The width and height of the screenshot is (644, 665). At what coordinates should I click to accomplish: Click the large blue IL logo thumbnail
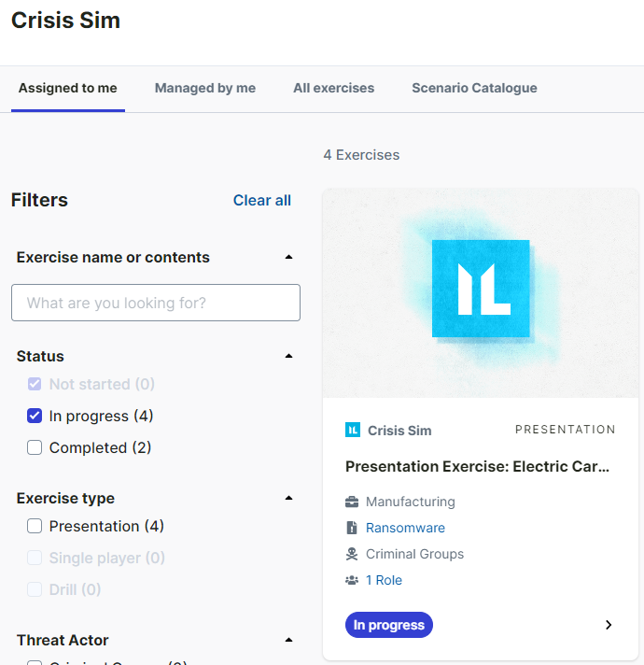[x=481, y=289]
